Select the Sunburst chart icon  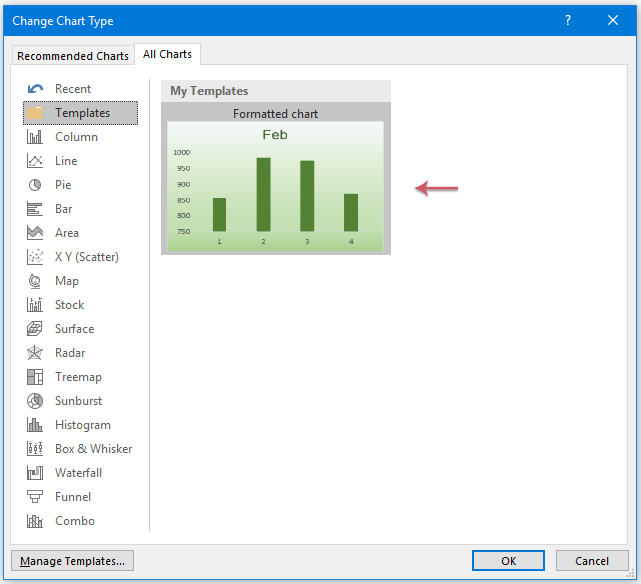(35, 401)
